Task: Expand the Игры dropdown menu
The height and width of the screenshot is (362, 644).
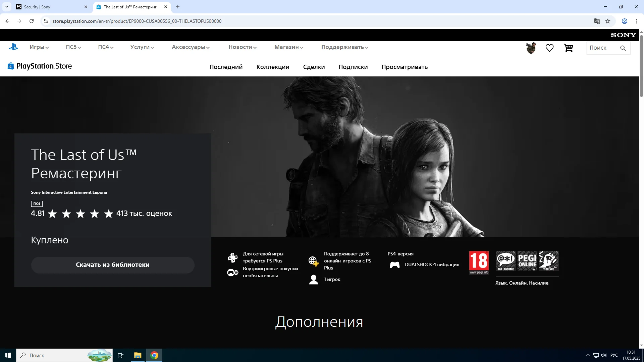Action: pyautogui.click(x=39, y=47)
